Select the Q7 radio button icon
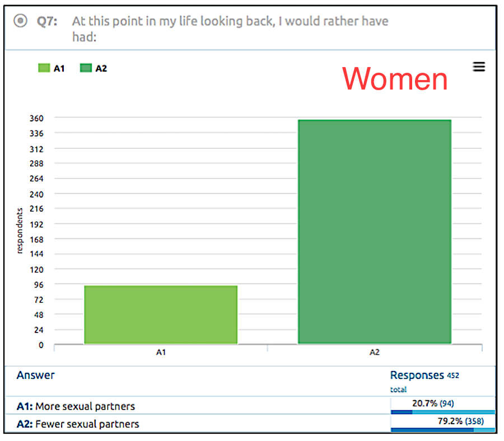Screen dimensions: 504x441 pyautogui.click(x=20, y=21)
